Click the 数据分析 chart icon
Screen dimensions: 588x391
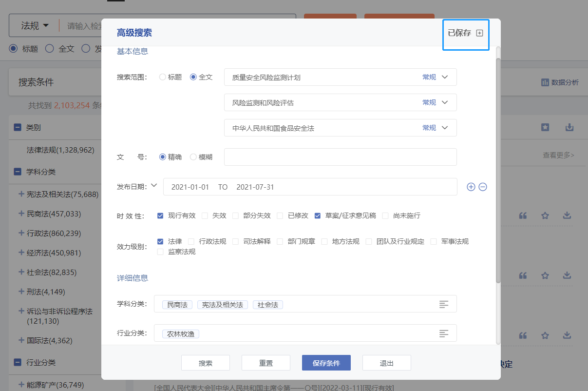pos(545,82)
